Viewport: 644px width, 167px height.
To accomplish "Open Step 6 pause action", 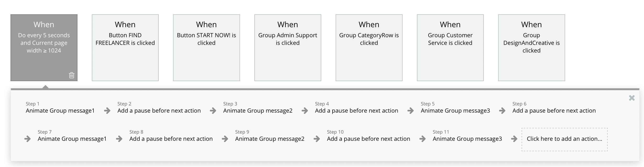I will 554,111.
